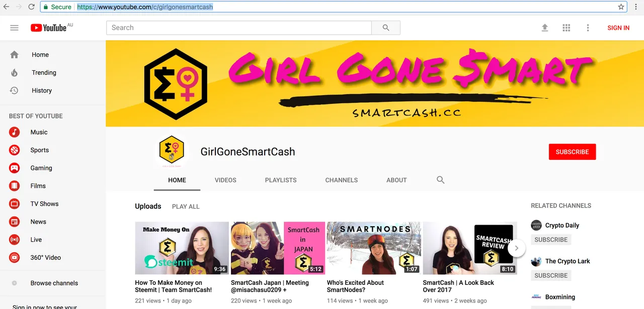Switch to the VIDEOS tab
644x309 pixels.
coord(225,180)
